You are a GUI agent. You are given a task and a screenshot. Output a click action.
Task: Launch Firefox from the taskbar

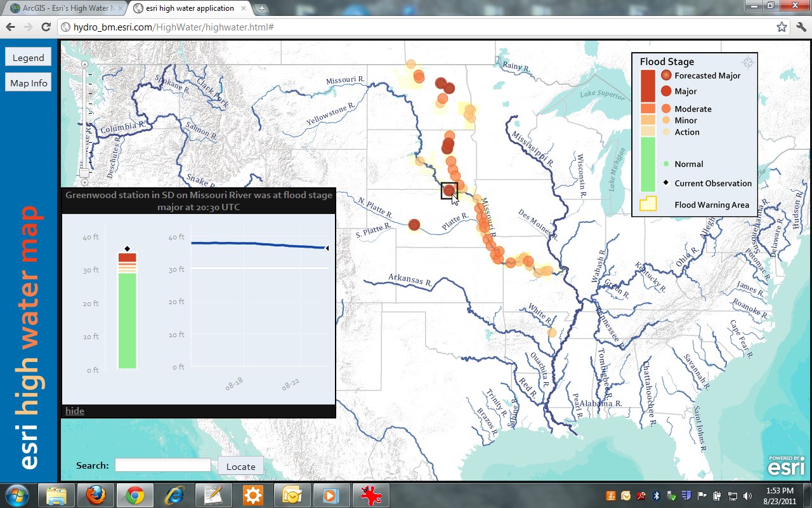coord(96,495)
